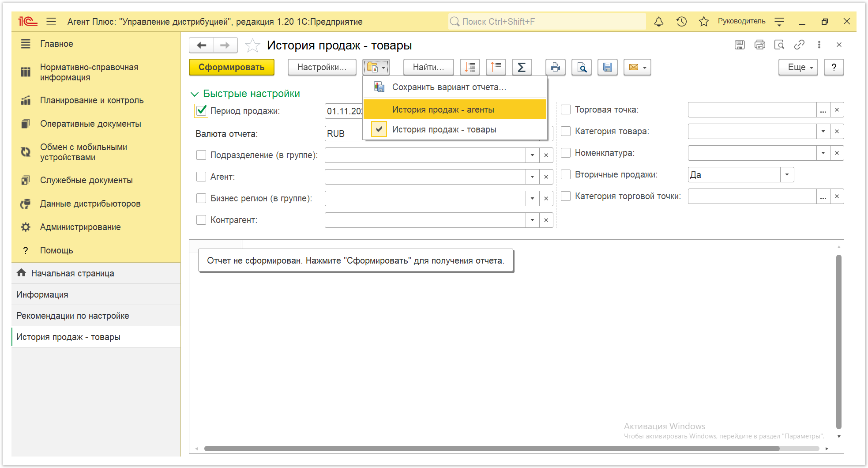Switch to Информация tab

pyautogui.click(x=96, y=294)
